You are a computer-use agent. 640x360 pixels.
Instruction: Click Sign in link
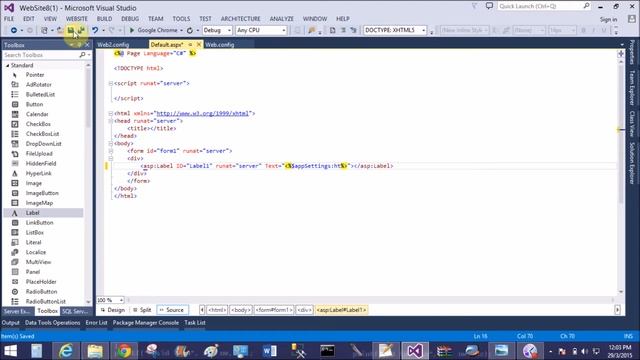tap(608, 20)
